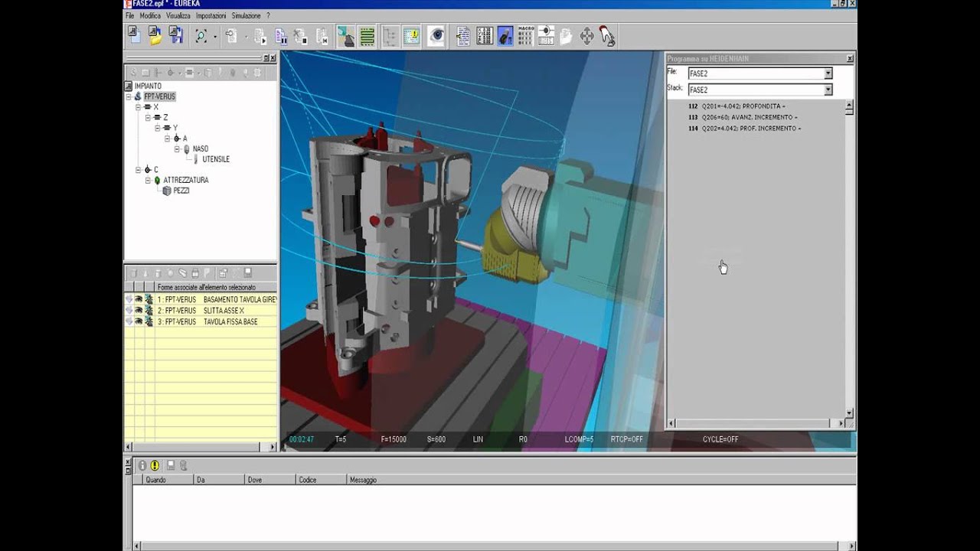Open the Modifica menu
The height and width of the screenshot is (551, 980).
click(x=150, y=15)
